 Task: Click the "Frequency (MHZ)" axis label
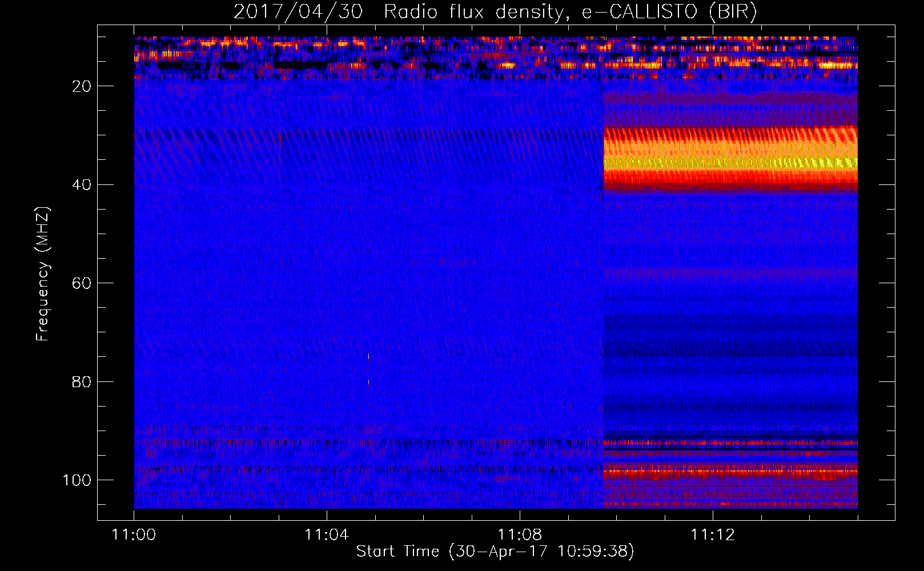pyautogui.click(x=43, y=274)
